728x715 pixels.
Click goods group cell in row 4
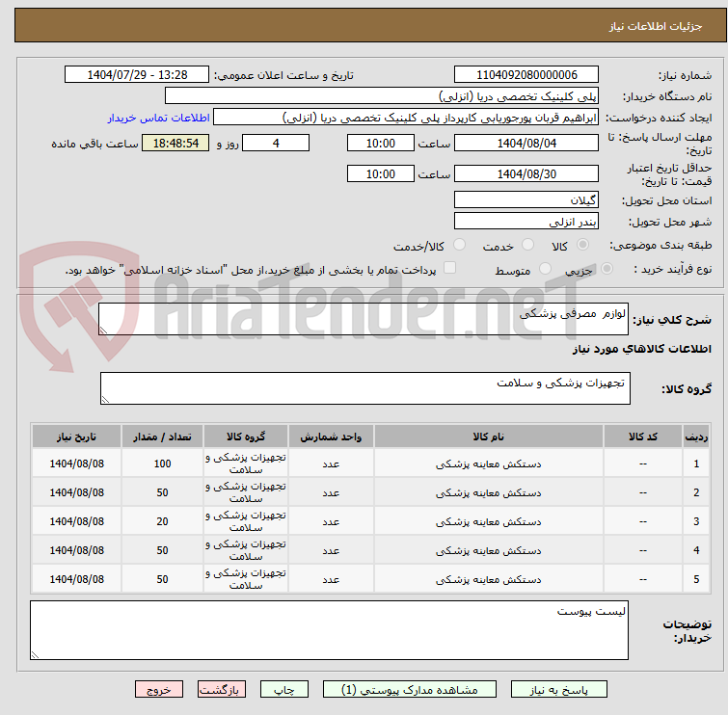[246, 550]
